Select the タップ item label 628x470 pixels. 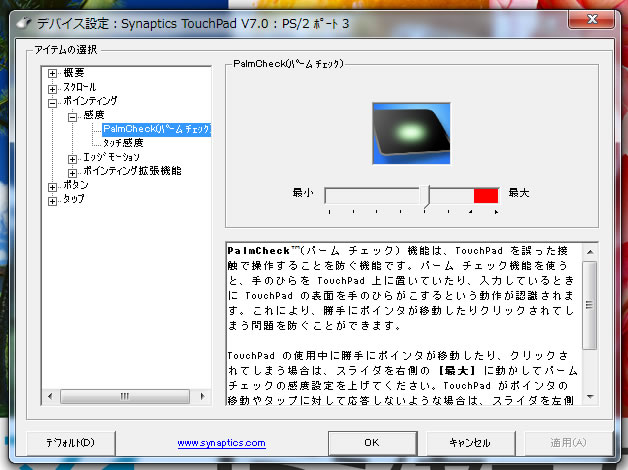coord(74,199)
